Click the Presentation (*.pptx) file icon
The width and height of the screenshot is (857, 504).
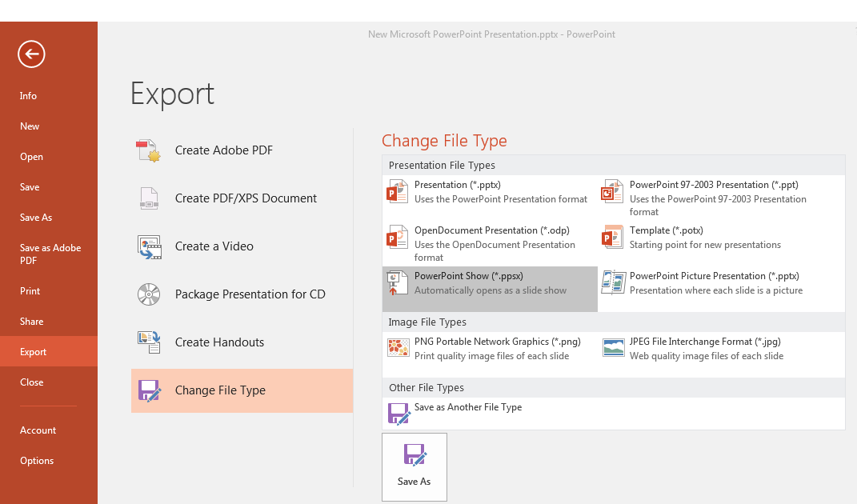[398, 191]
